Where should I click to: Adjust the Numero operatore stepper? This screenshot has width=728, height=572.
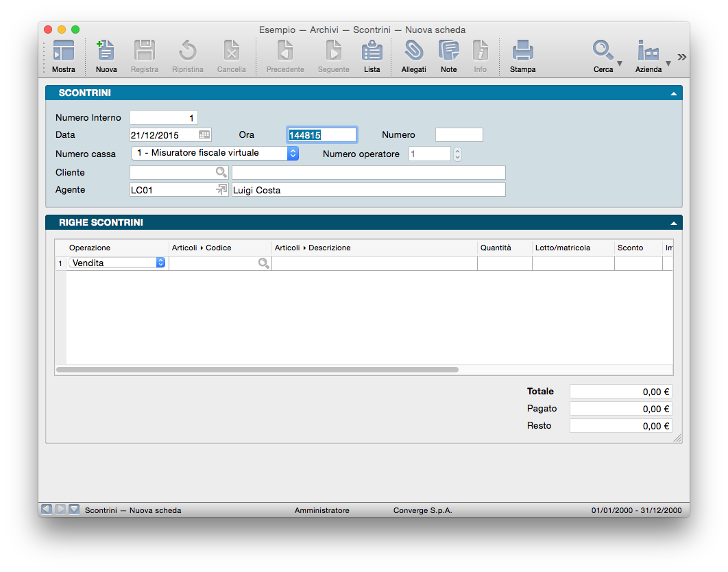pos(457,154)
